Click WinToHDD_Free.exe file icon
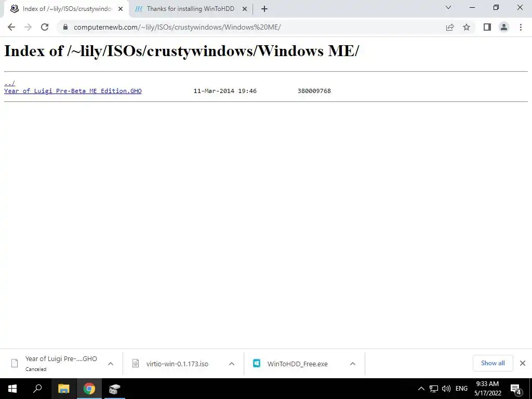 (x=257, y=363)
